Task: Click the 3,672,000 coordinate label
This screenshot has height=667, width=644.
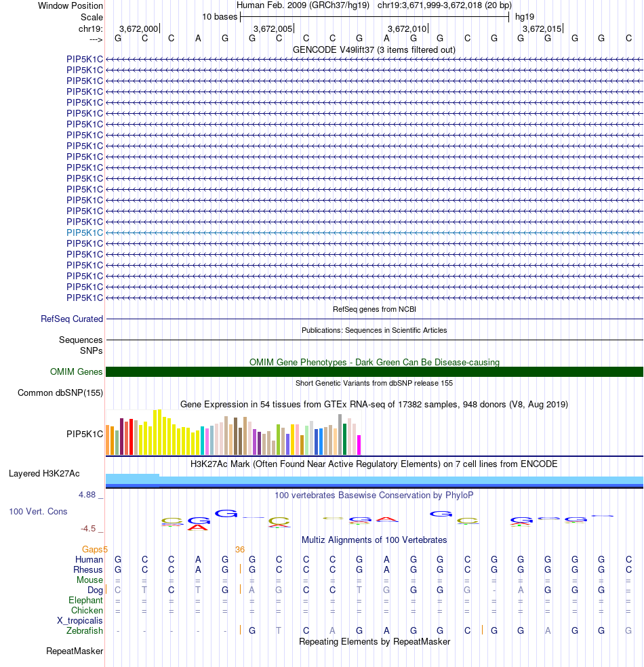Action: click(x=139, y=28)
